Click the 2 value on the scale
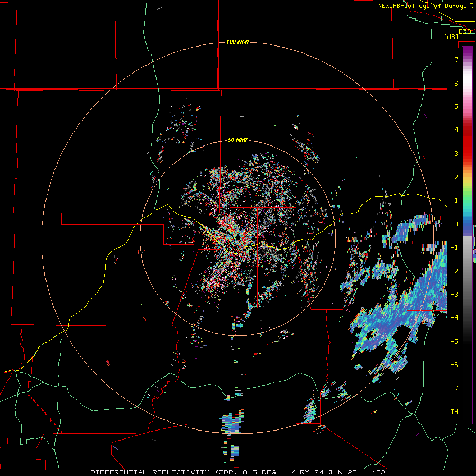This screenshot has width=476, height=476. coord(456,177)
